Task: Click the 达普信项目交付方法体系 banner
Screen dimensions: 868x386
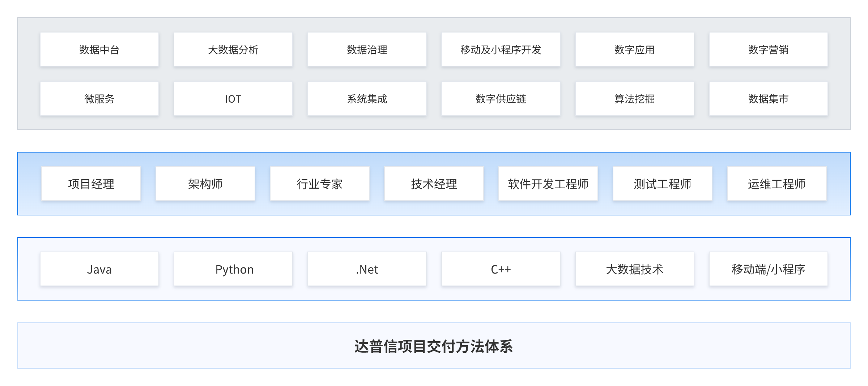Action: (434, 346)
